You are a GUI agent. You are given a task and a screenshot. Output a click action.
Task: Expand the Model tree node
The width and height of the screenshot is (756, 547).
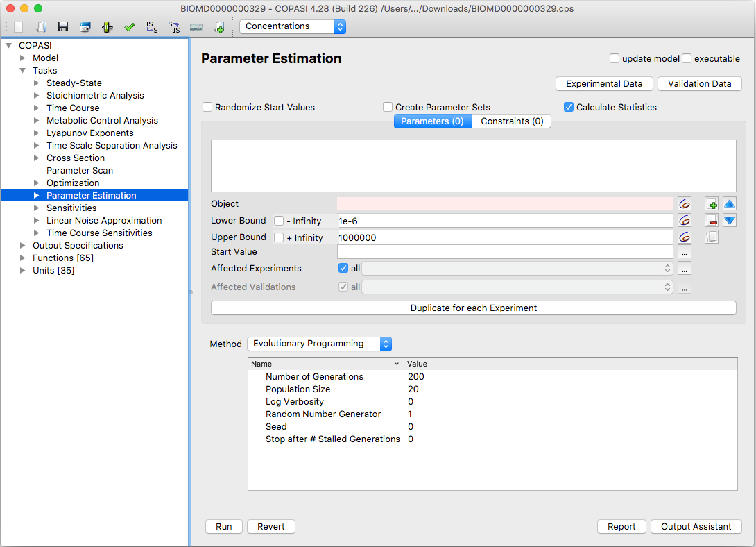click(x=22, y=58)
